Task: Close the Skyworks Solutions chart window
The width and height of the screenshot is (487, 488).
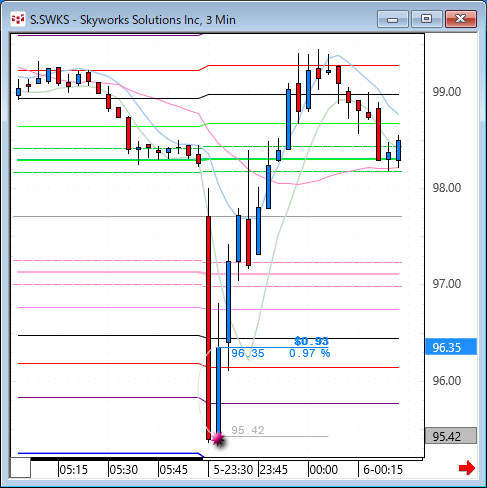Action: click(461, 19)
